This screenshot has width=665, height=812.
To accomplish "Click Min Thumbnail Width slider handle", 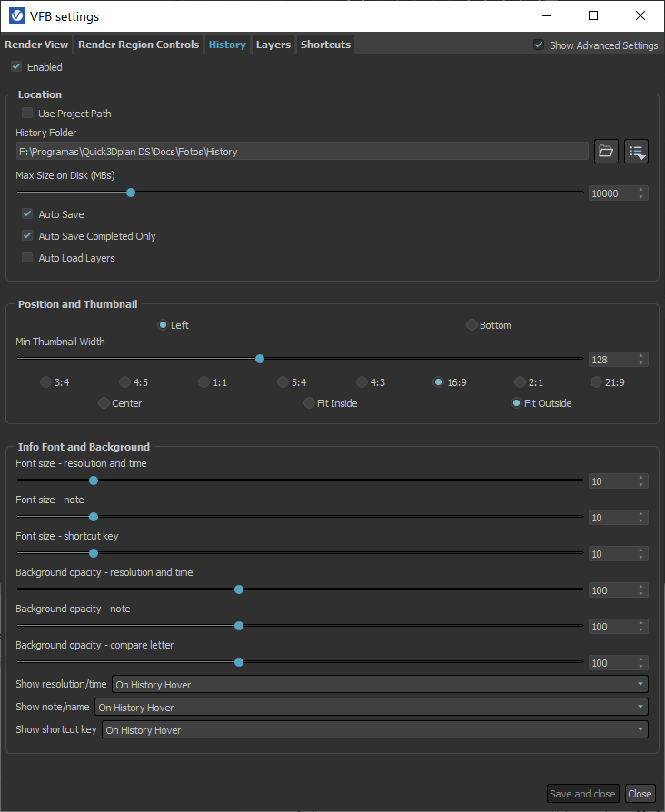I will click(x=260, y=359).
